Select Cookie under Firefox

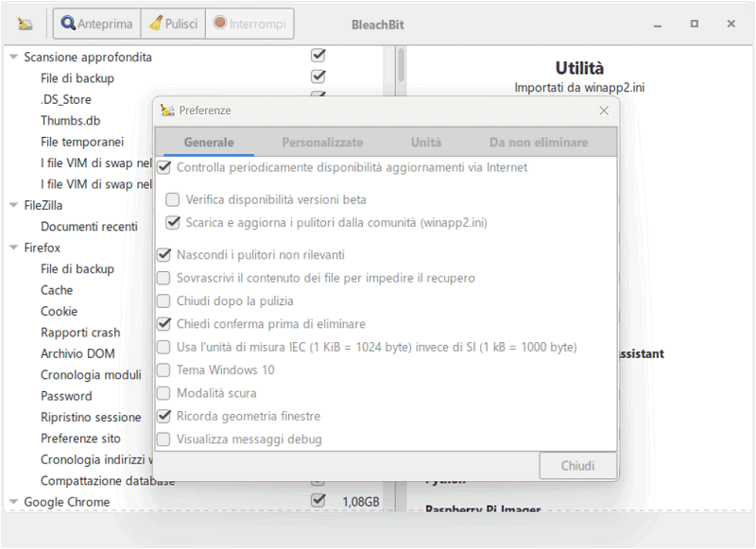click(x=59, y=312)
